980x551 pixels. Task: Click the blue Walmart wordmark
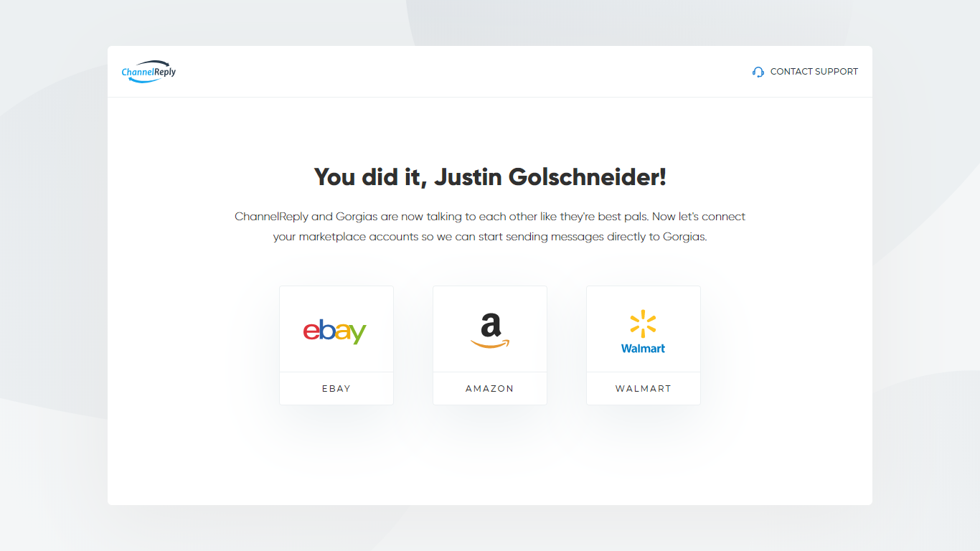coord(643,349)
